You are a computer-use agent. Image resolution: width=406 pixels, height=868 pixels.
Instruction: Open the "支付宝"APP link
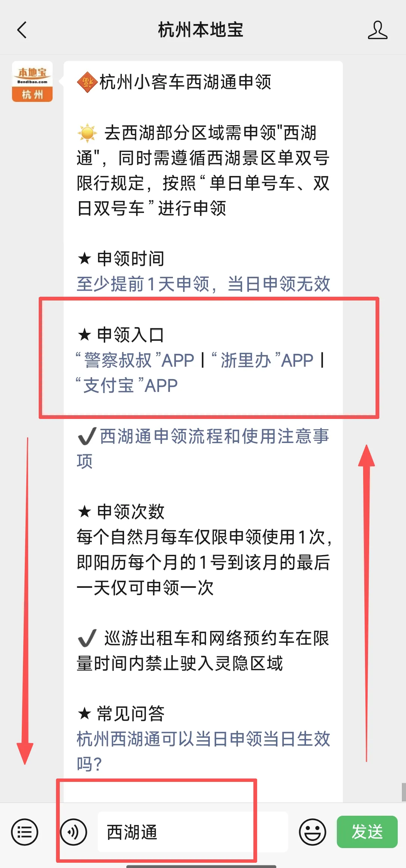[x=127, y=385]
